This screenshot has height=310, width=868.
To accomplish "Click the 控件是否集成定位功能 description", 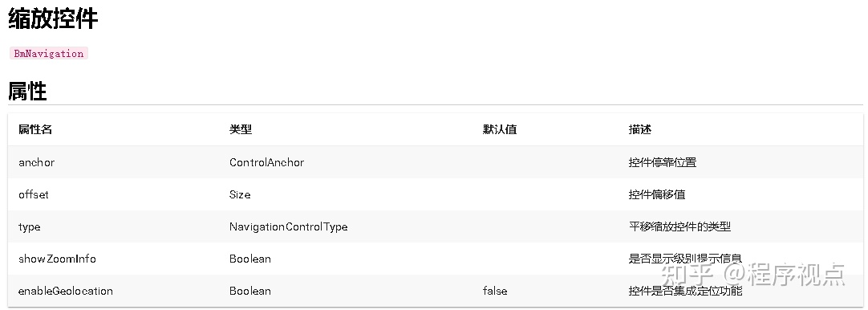I will click(x=685, y=292).
